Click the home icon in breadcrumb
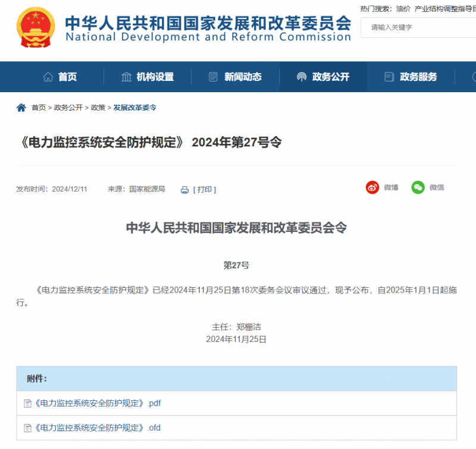 [21, 108]
